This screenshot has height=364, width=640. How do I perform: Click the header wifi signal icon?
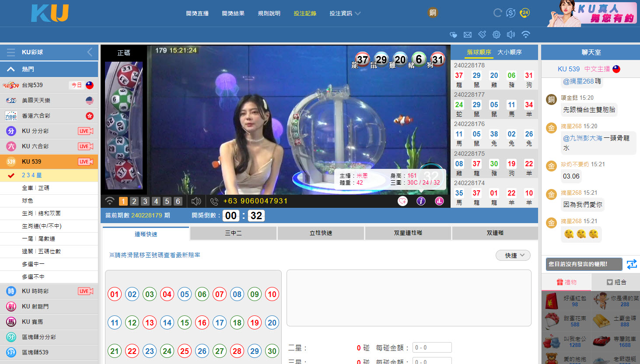click(x=526, y=34)
